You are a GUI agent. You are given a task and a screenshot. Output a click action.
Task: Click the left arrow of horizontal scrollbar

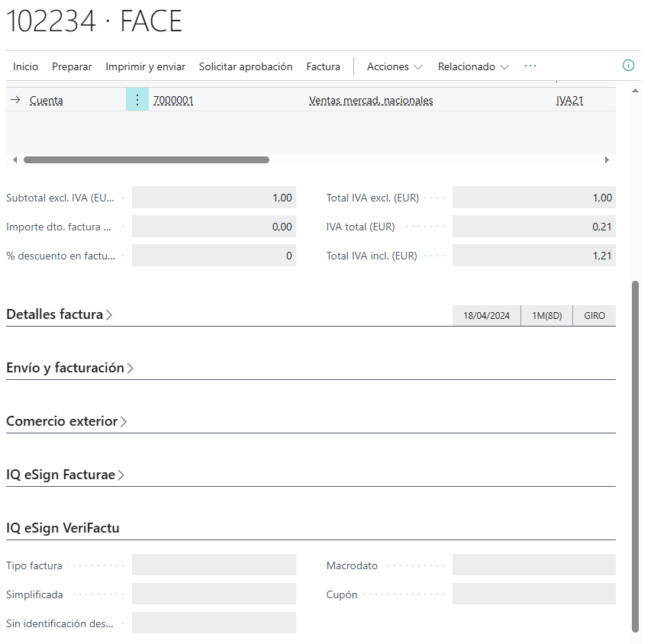[x=15, y=160]
